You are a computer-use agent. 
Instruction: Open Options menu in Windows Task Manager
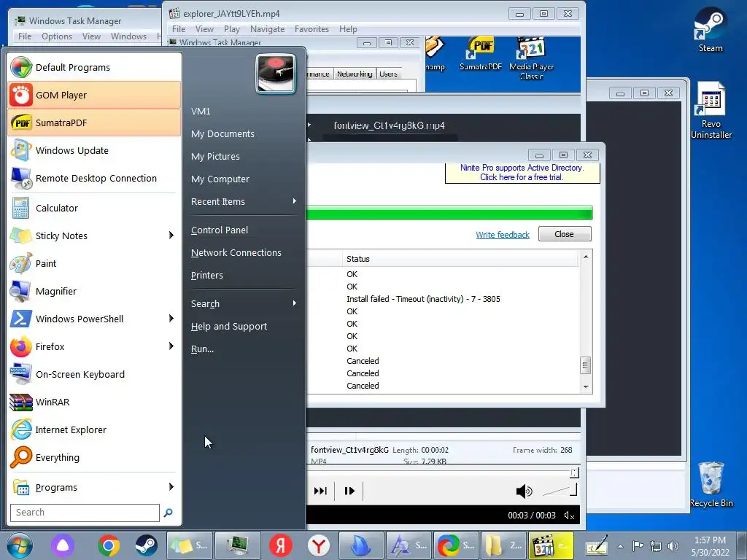tap(57, 36)
